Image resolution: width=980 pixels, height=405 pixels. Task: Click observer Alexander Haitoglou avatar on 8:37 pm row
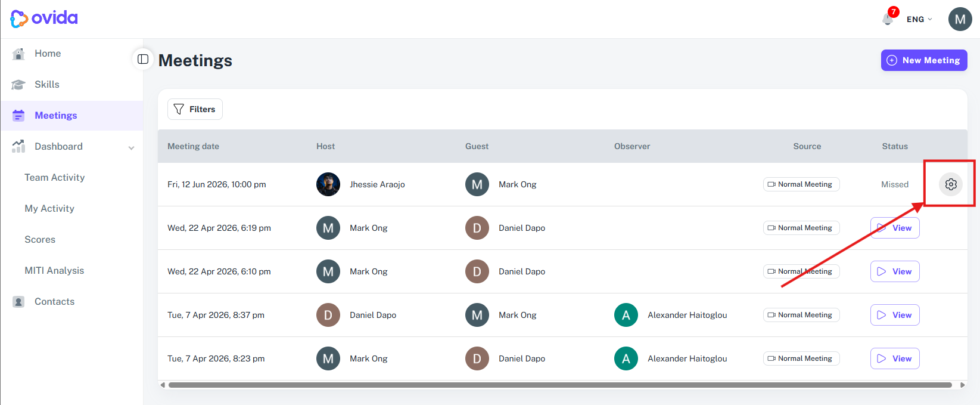[626, 315]
